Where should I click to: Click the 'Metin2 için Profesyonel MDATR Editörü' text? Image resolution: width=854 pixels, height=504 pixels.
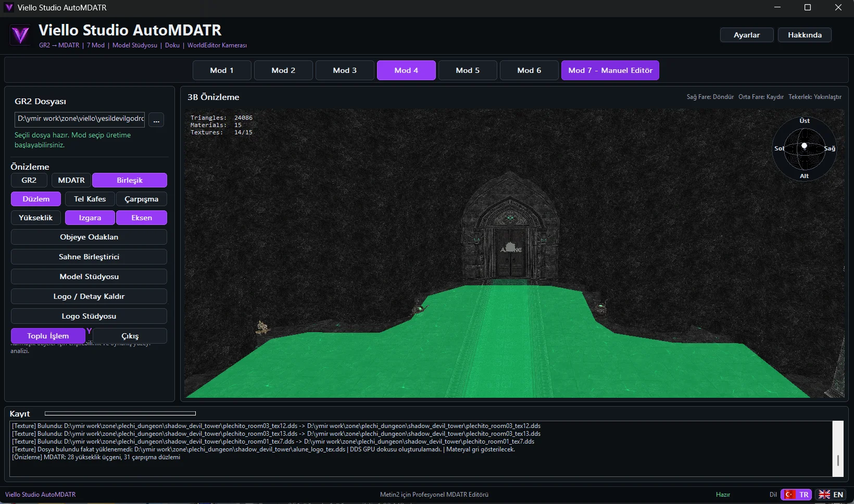[x=434, y=495]
